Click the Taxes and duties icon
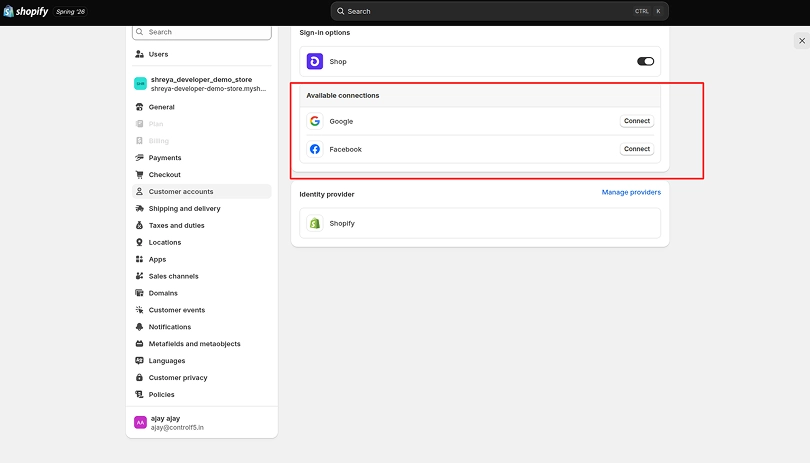 coord(139,225)
